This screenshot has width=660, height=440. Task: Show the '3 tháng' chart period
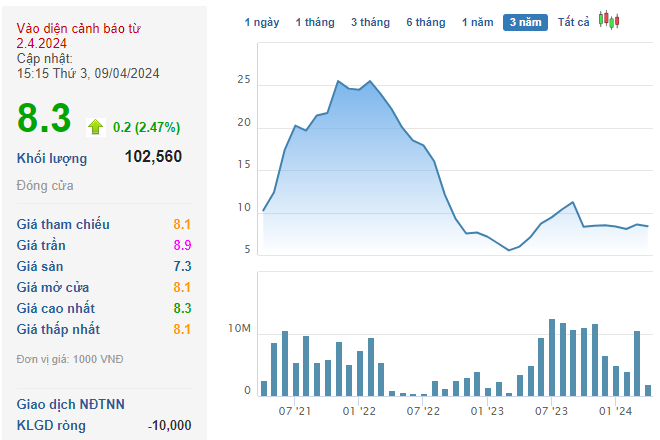pyautogui.click(x=370, y=21)
